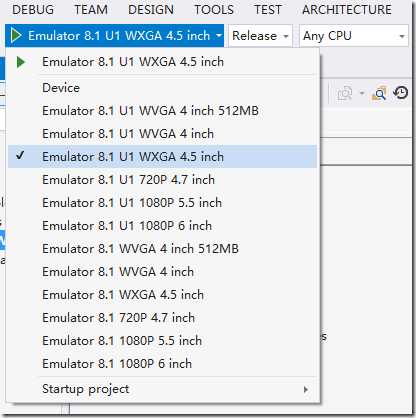Viewport: 416px width, 418px height.
Task: Open the DESIGN menu
Action: 151,10
